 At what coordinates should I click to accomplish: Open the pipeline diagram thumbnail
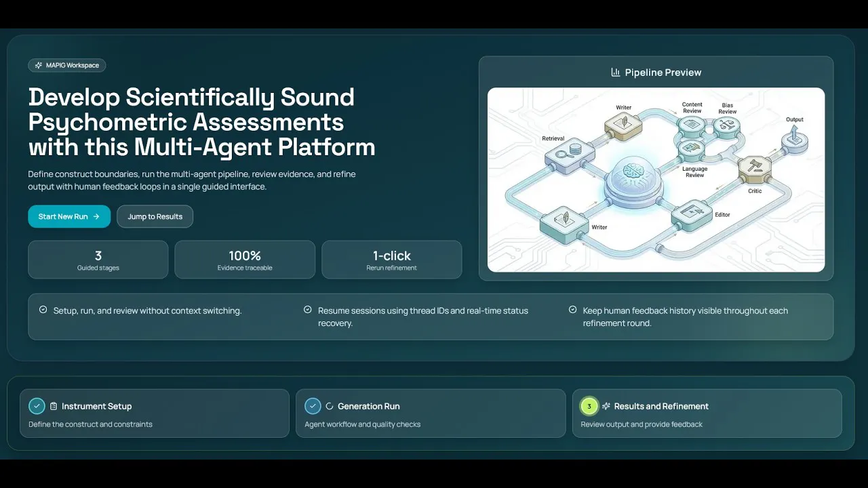coord(656,180)
